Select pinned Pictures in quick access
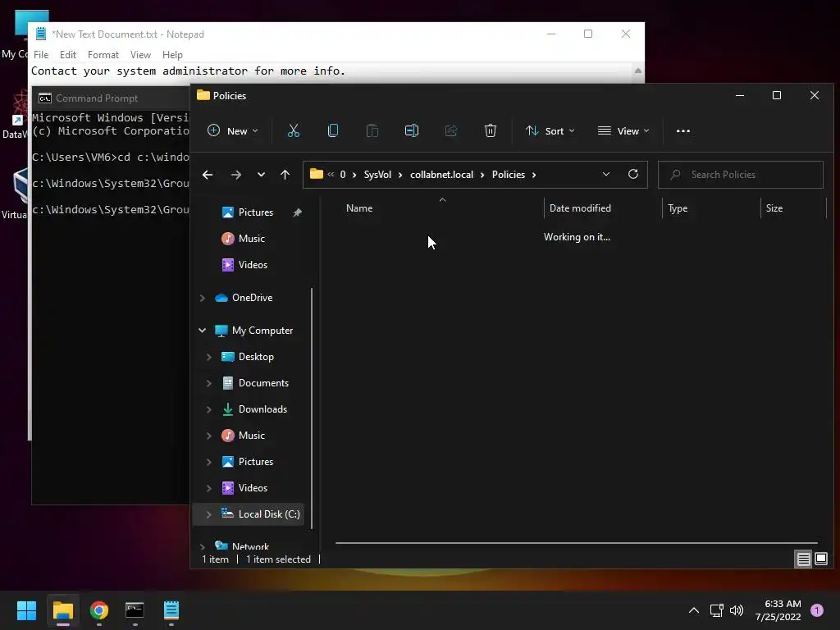This screenshot has width=840, height=630. (x=256, y=212)
